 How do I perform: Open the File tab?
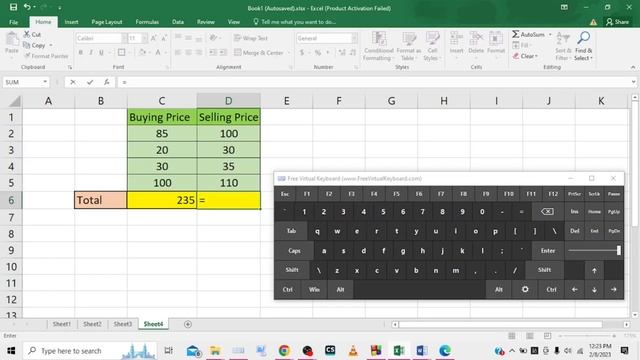[x=13, y=22]
